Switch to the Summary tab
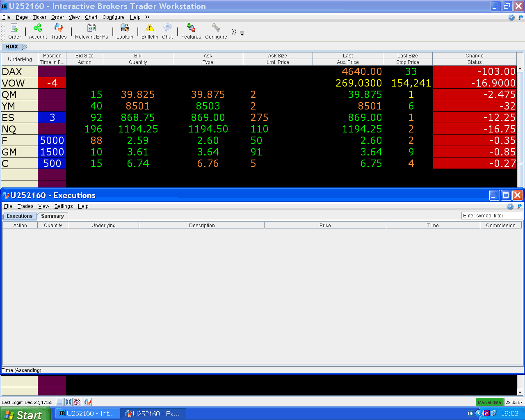525x420 pixels. [52, 216]
